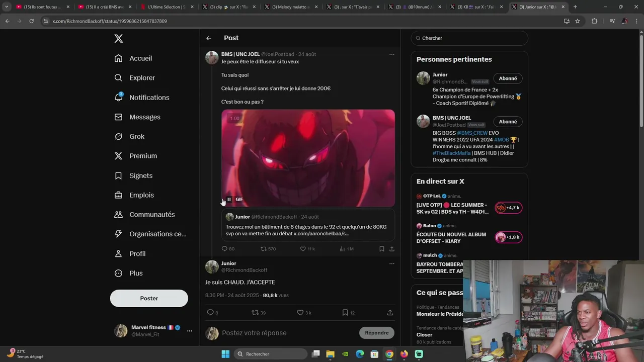Toggle Abonné button for BMS UNC JOEL
The image size is (644, 362).
click(x=508, y=122)
